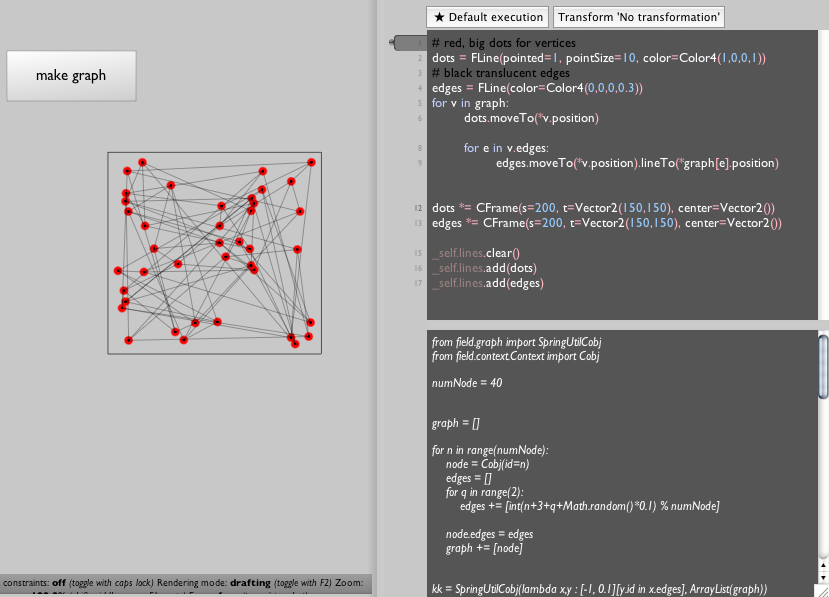Viewport: 829px width, 597px height.
Task: Click the 'node.edges = edges' line
Action: (x=490, y=534)
